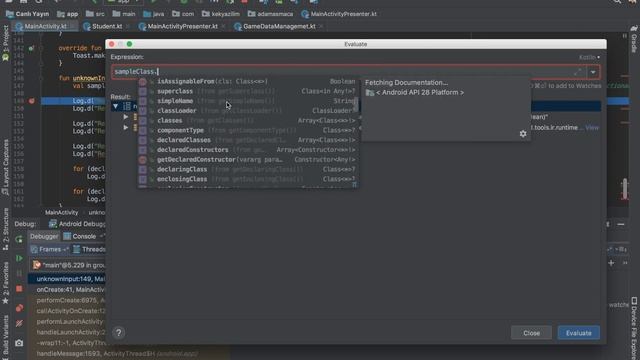The height and width of the screenshot is (360, 640).
Task: Click Resume Program icon in debug sidebar
Action: point(19,258)
